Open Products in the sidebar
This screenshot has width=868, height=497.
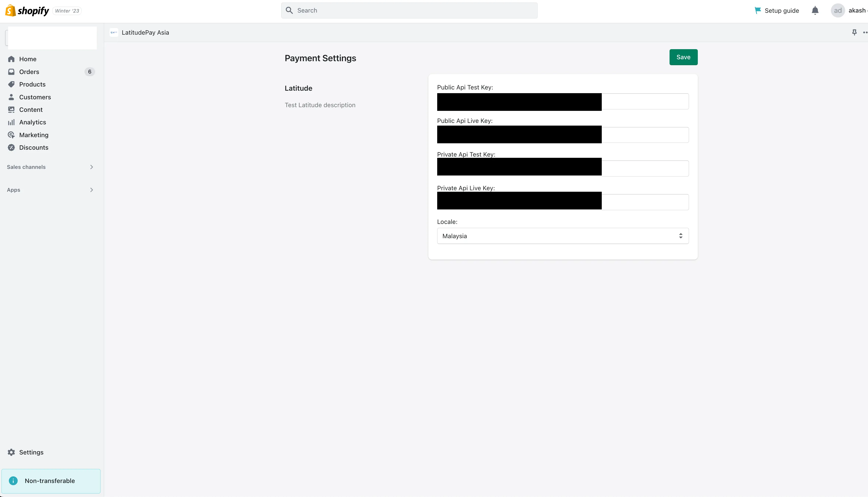click(51, 84)
